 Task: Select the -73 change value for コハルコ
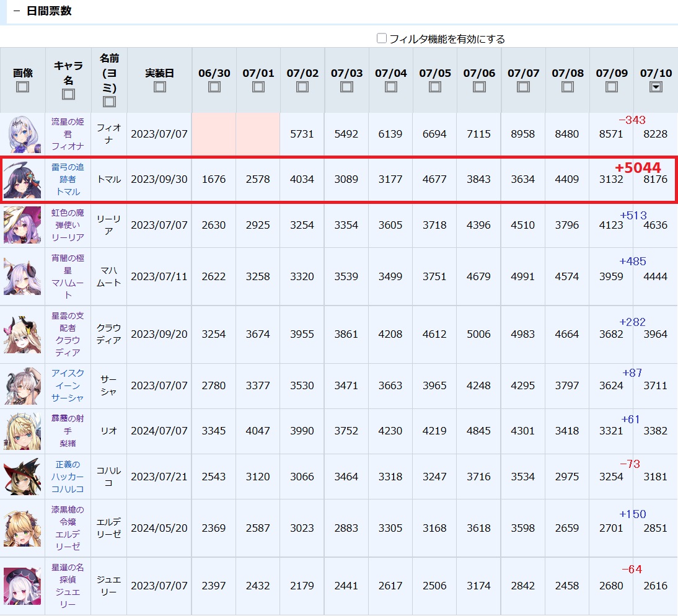click(630, 464)
